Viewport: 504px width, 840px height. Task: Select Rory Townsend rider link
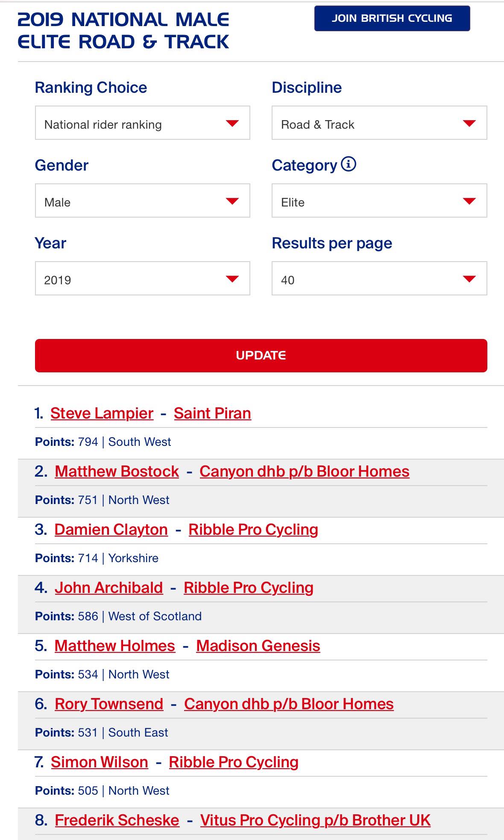click(x=109, y=704)
